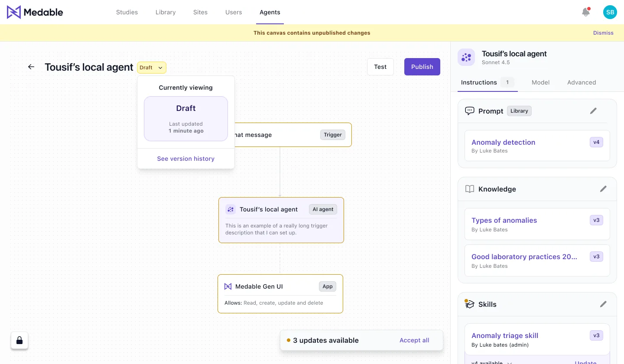
Task: Select the Draft version card
Action: [x=186, y=119]
